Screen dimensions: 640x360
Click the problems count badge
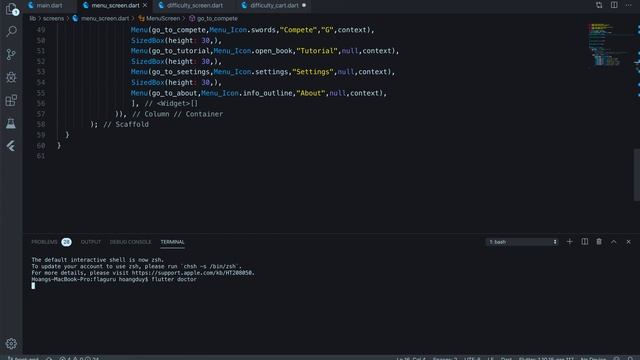click(66, 242)
